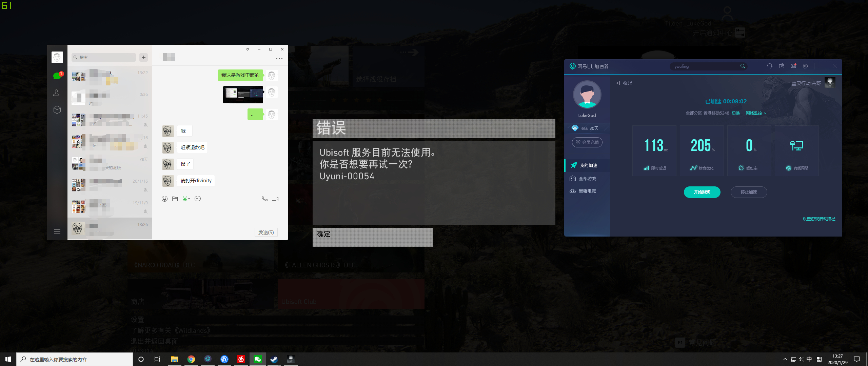Click own profile avatar in WeChat sidebar
This screenshot has height=366, width=868.
pyautogui.click(x=57, y=57)
